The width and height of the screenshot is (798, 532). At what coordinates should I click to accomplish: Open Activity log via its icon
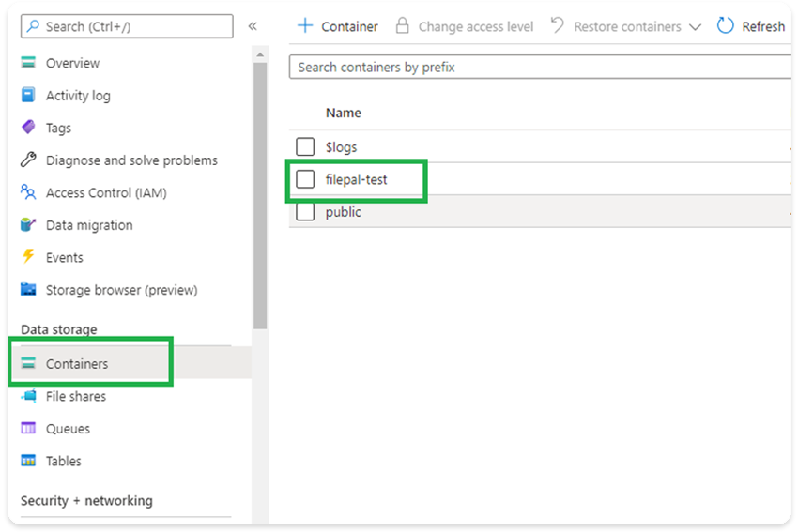[28, 96]
